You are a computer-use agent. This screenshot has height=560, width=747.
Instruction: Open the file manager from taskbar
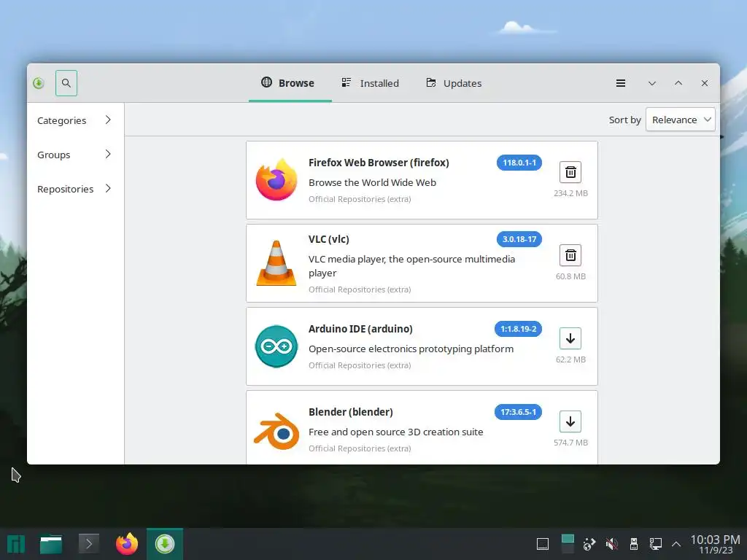pos(51,544)
